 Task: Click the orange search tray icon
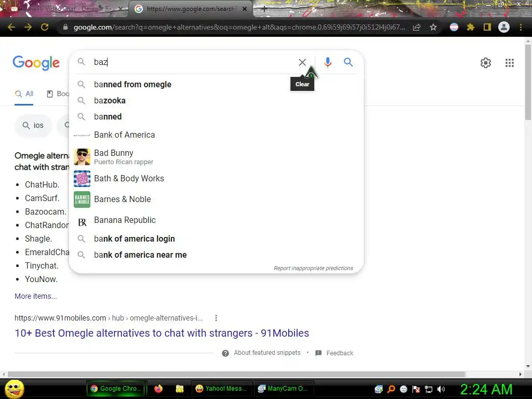tap(391, 389)
